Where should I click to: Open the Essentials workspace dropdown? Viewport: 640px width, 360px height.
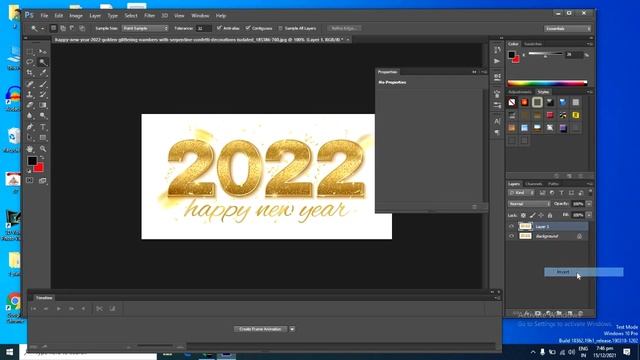tap(567, 29)
